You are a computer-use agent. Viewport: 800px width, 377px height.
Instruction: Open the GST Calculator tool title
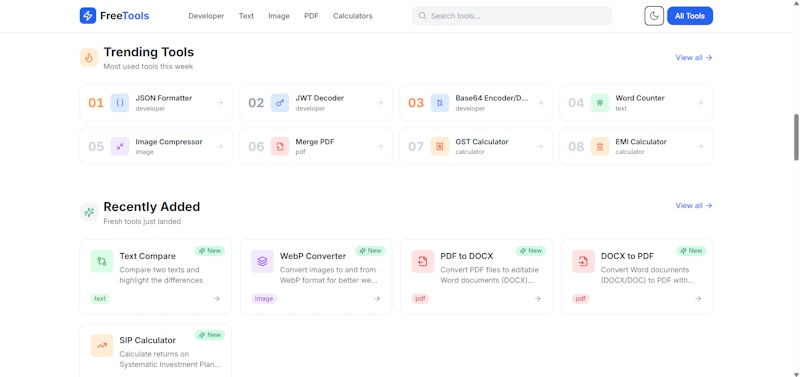click(482, 142)
